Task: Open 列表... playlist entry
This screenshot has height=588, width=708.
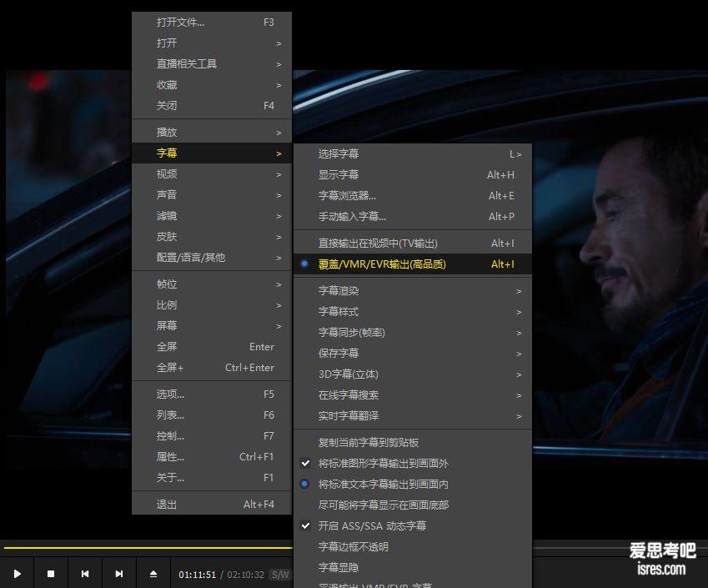Action: [211, 415]
